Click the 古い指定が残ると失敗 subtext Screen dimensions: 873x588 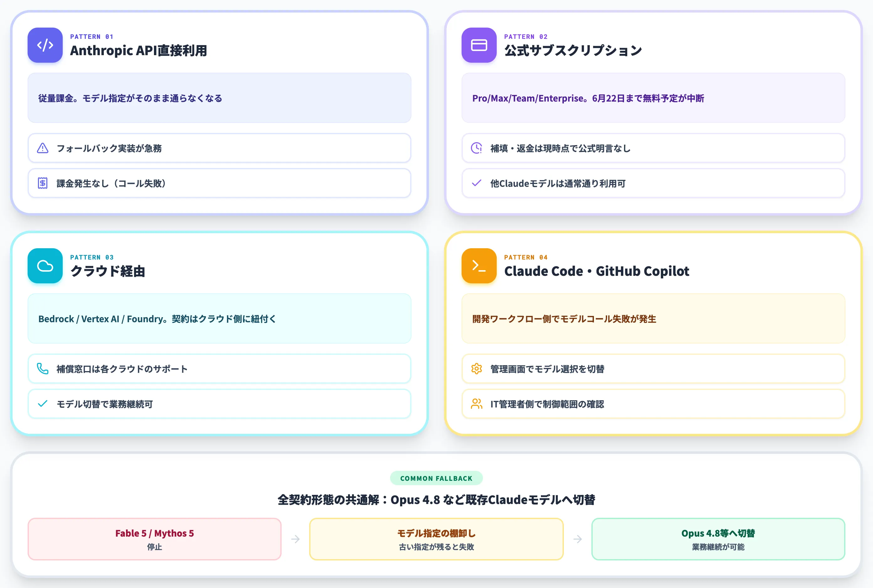click(x=436, y=547)
